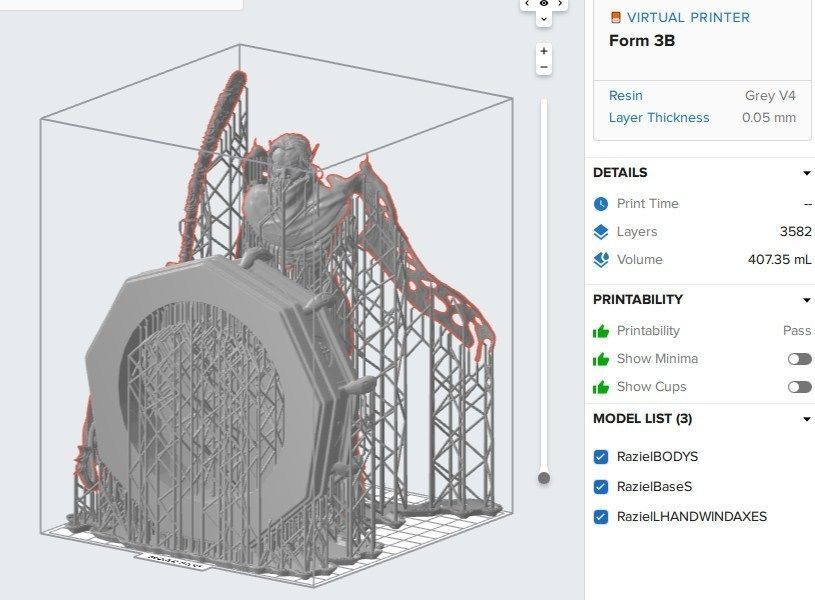The width and height of the screenshot is (815, 600).
Task: Click the Printability Pass status
Action: [x=797, y=331]
